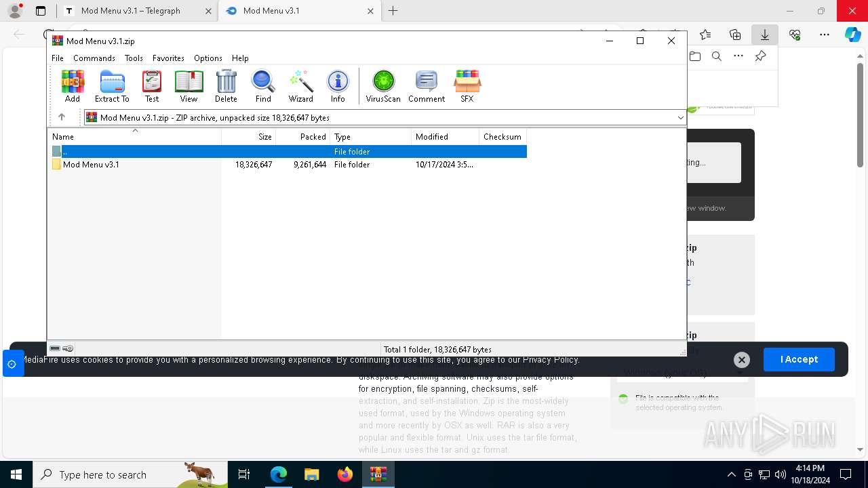Open File Explorer from the taskbar
The image size is (868, 488).
pos(311,474)
